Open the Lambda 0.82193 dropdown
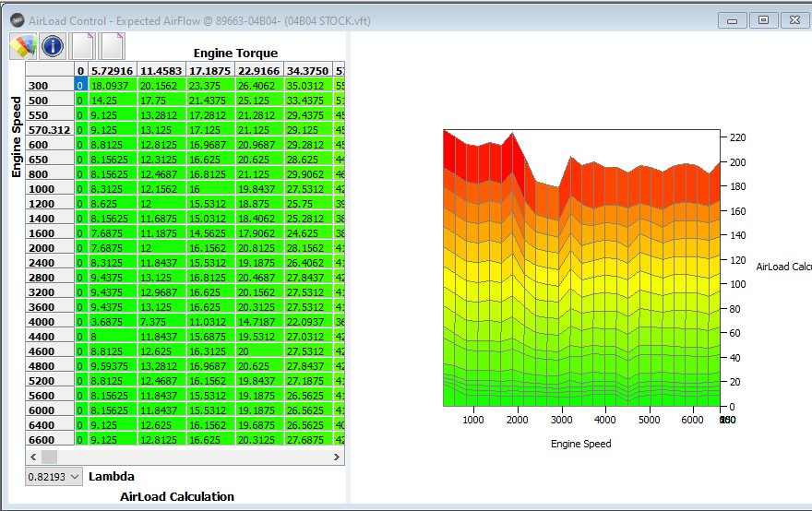The image size is (812, 511). click(54, 476)
